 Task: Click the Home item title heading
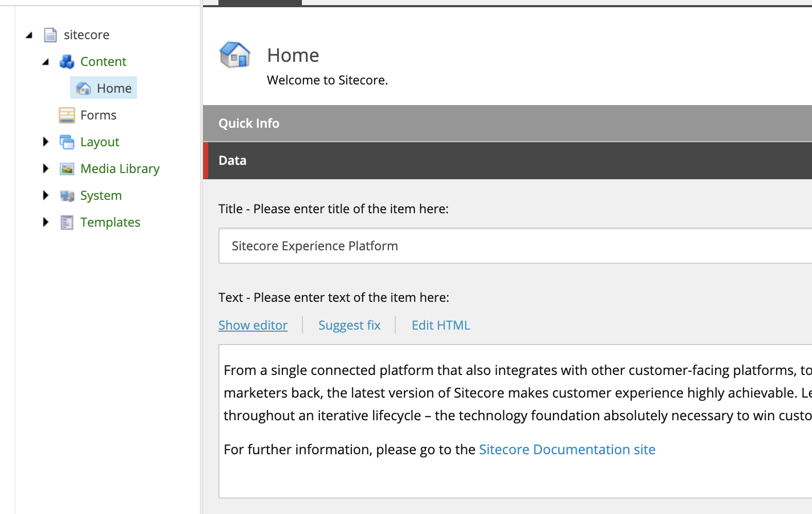[293, 55]
